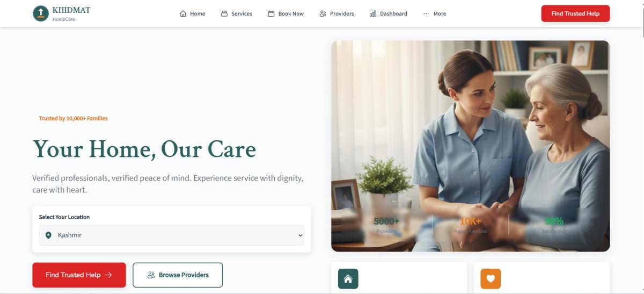
Task: Click the caregiver hero image
Action: 470,146
